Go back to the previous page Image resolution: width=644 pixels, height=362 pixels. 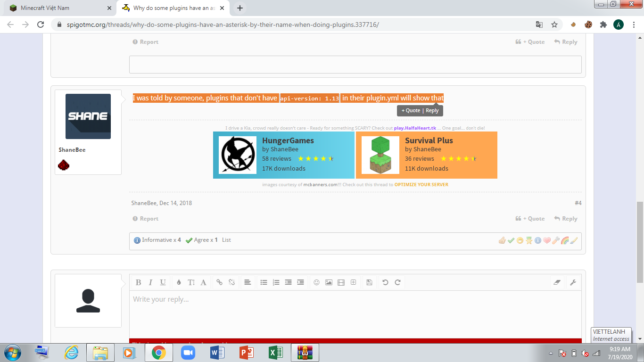click(x=10, y=25)
